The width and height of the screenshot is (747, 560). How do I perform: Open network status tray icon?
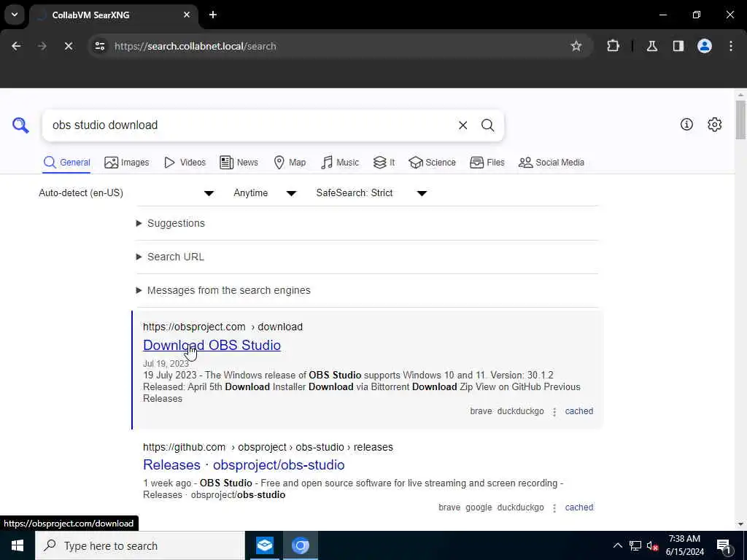click(x=635, y=545)
